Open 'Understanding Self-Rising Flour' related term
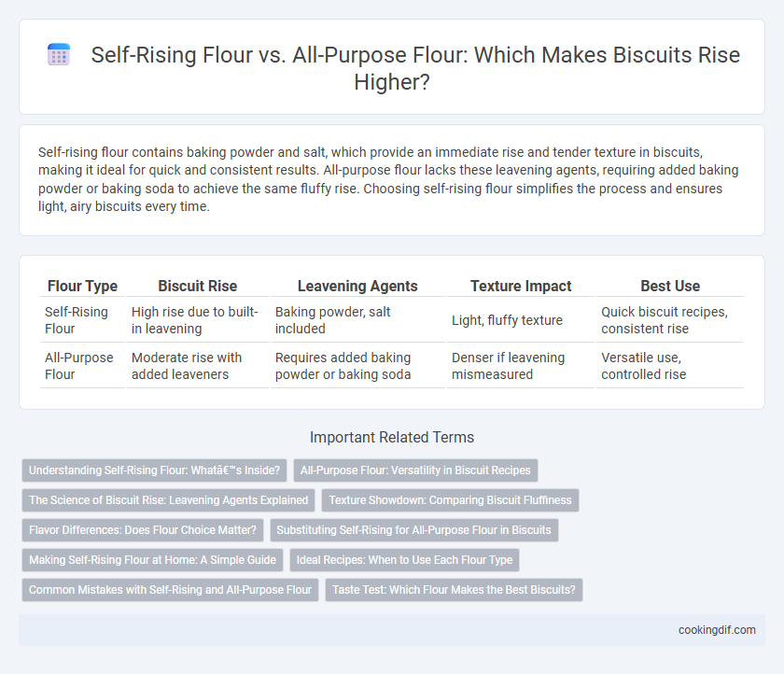The image size is (784, 674). (155, 470)
